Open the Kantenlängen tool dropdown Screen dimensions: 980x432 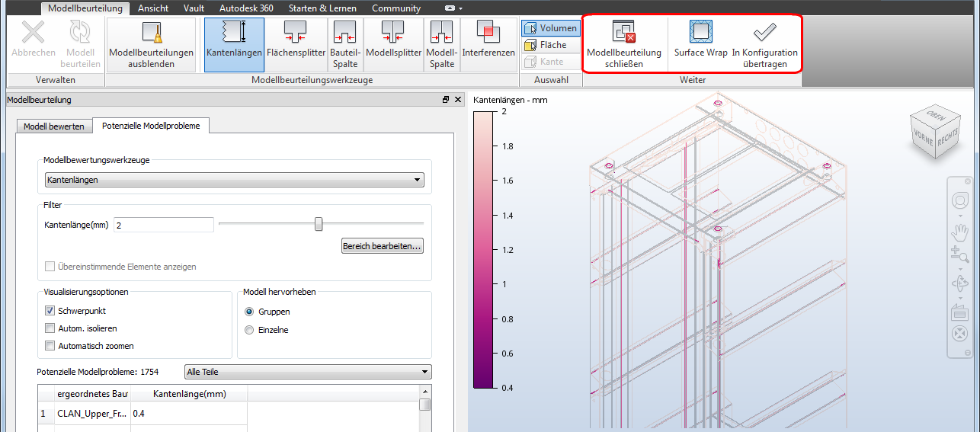tap(233, 180)
